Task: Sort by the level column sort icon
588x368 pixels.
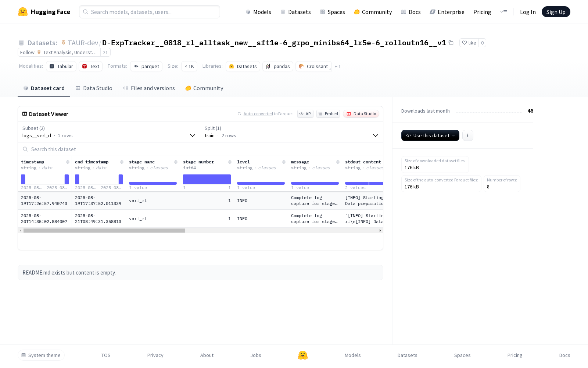Action: (284, 162)
